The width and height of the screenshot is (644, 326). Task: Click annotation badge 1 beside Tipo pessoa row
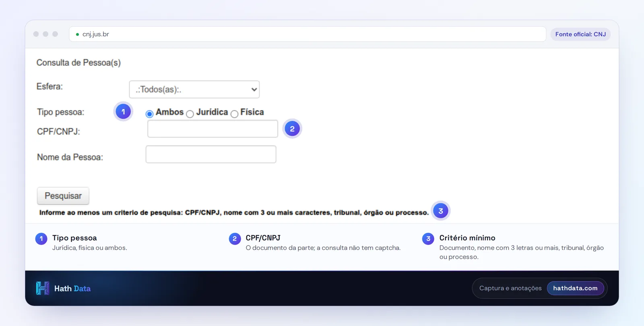point(123,112)
